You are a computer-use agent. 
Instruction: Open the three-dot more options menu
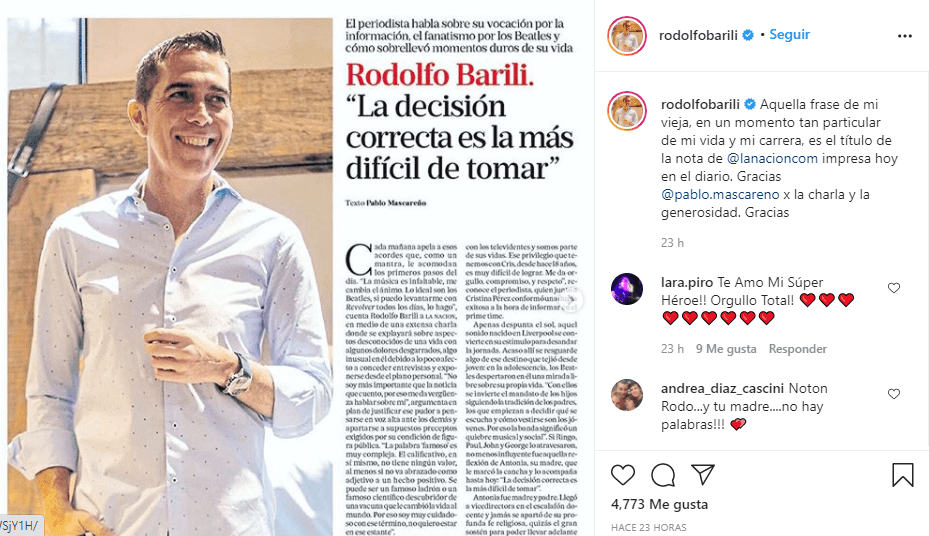(x=905, y=36)
